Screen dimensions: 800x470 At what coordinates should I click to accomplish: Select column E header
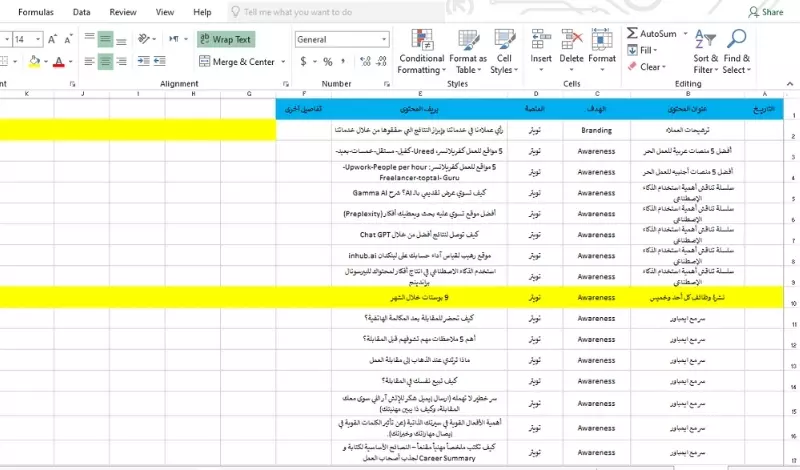[419, 94]
